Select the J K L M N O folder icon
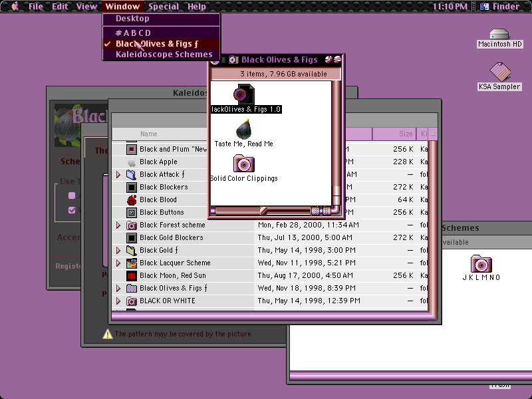Screen dimensions: 532x399 [481, 263]
